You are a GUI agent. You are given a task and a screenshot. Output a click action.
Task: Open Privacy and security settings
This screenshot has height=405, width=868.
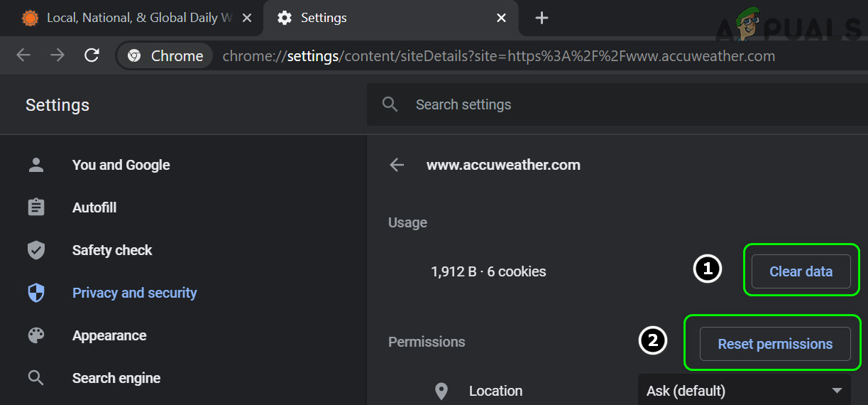[x=134, y=293]
